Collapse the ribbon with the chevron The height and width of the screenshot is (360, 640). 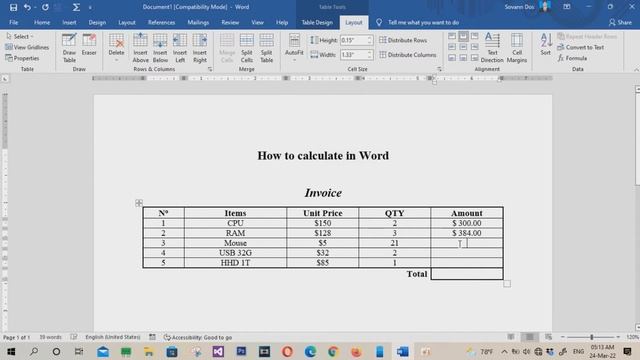(636, 70)
